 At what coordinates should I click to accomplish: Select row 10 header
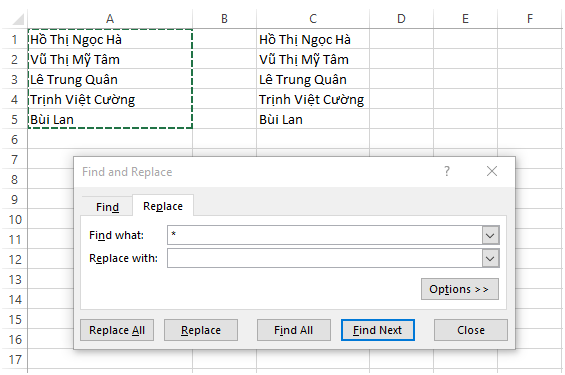(14, 219)
